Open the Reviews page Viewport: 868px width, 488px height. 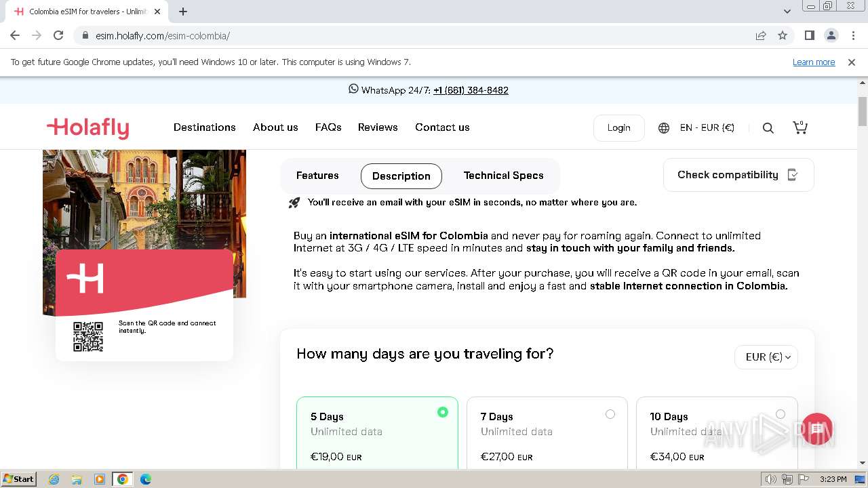378,127
